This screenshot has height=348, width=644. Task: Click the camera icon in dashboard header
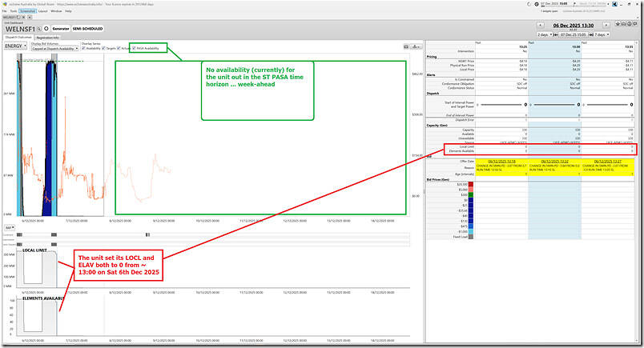623,24
